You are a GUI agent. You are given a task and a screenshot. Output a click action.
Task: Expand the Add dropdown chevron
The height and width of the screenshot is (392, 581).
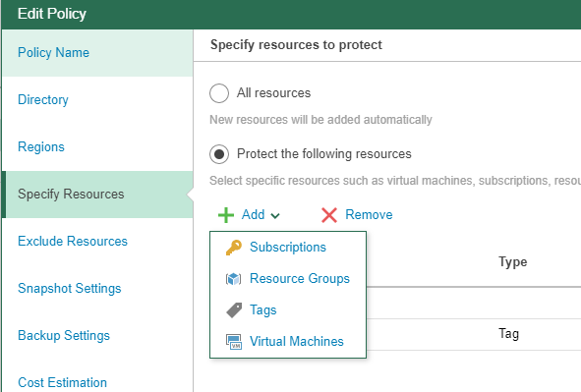(275, 216)
